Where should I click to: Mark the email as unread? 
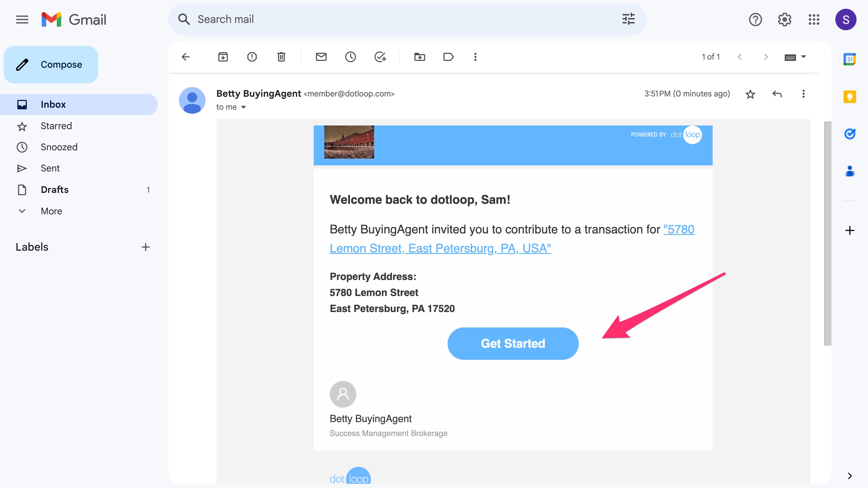[x=322, y=57]
